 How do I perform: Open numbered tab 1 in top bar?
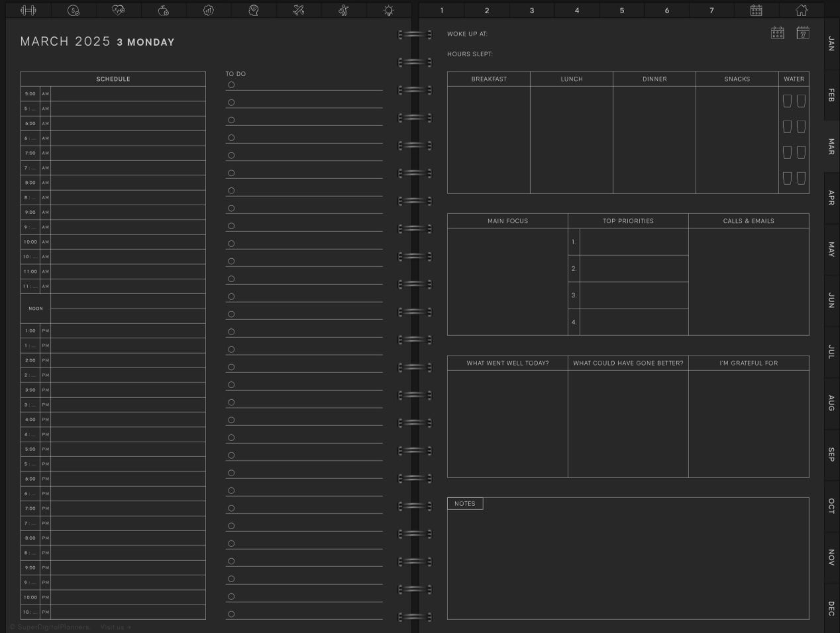[x=442, y=11]
